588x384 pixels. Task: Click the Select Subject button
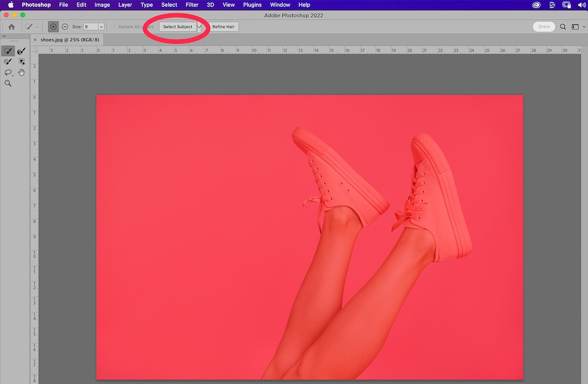pos(178,26)
